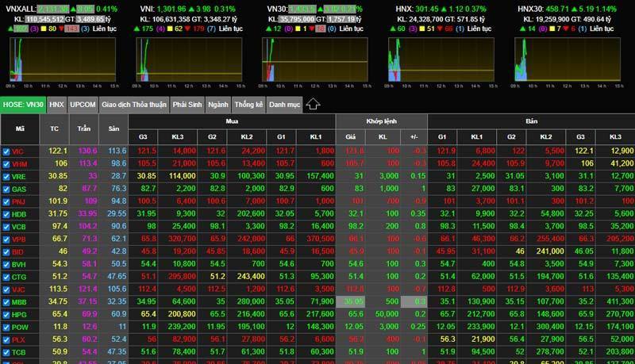Select the HOSE: VN30 tab

(23, 104)
